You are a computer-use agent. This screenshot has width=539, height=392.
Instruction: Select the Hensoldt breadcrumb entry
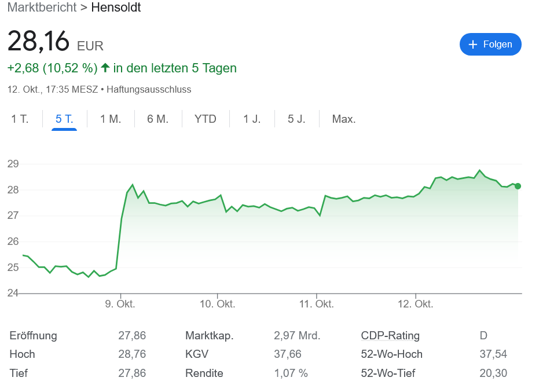[115, 8]
